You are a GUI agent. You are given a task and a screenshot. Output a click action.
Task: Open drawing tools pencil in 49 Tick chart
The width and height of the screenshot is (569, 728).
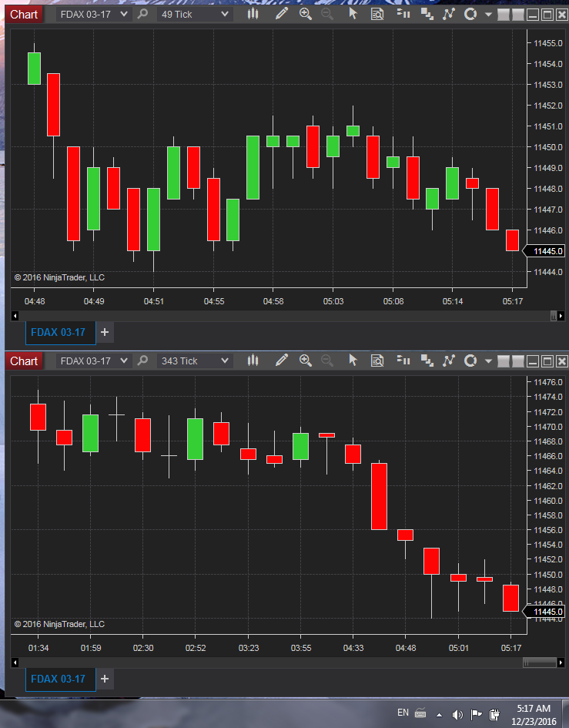(282, 14)
